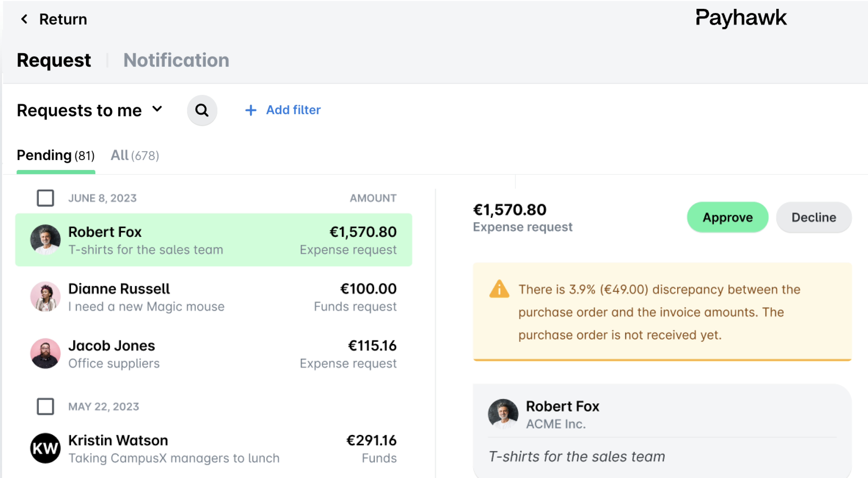Click the €100.00 amount
Image resolution: width=868 pixels, height=478 pixels.
[368, 289]
